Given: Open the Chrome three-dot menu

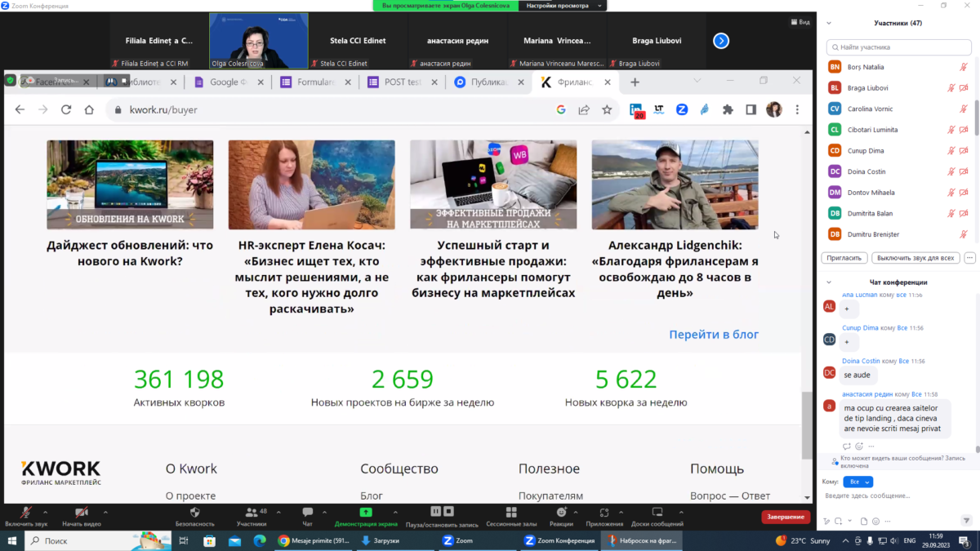Looking at the screenshot, I should click(797, 109).
